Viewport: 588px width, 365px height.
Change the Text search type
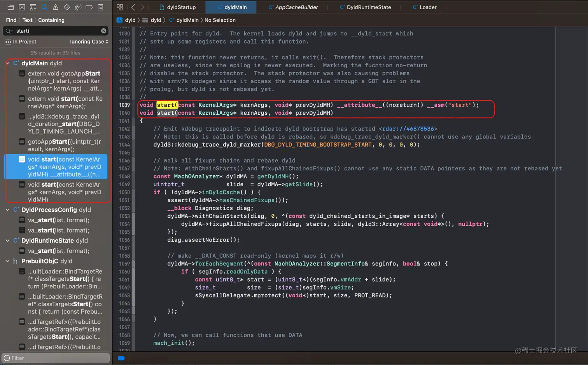[x=28, y=20]
